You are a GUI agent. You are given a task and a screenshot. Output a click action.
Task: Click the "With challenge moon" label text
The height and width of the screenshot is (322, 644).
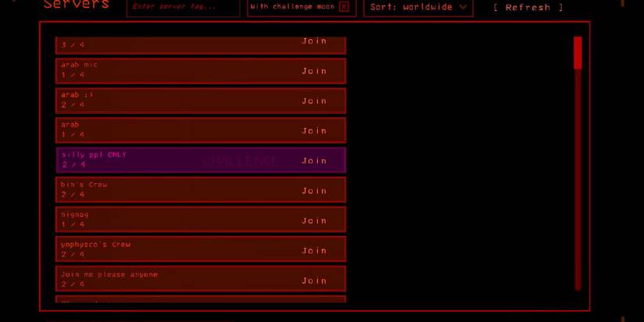tap(292, 7)
